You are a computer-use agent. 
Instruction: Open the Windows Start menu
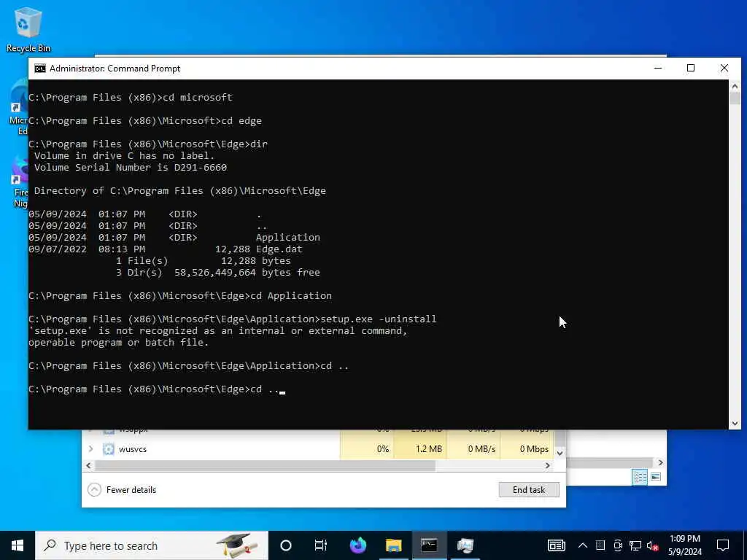tap(18, 545)
